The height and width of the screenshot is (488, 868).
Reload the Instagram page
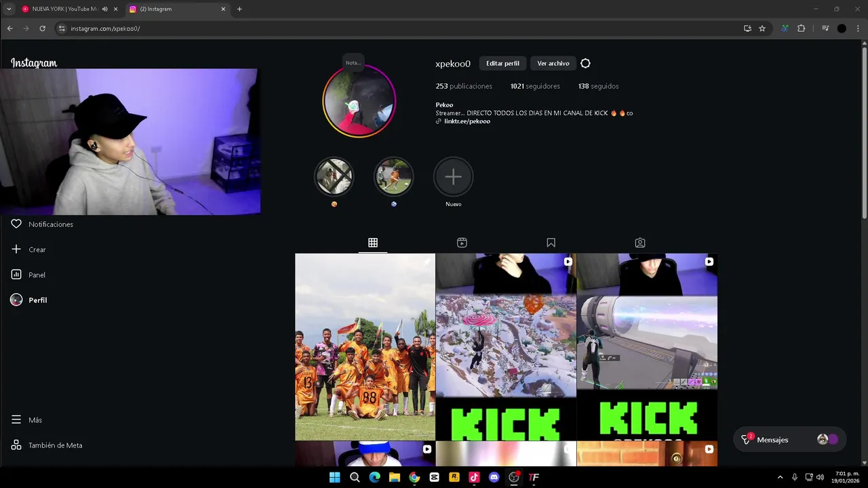(x=42, y=28)
